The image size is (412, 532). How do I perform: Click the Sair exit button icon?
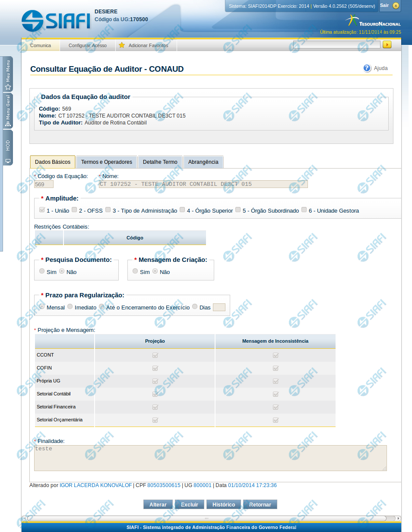click(396, 6)
